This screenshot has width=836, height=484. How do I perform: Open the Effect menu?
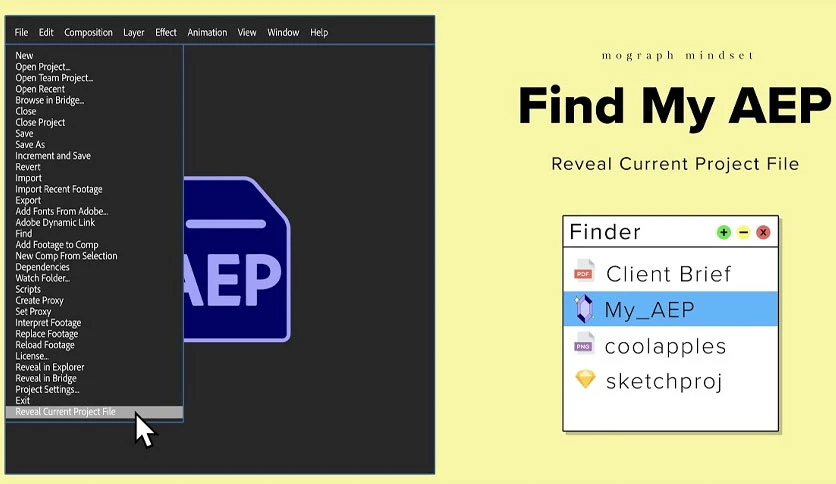166,33
